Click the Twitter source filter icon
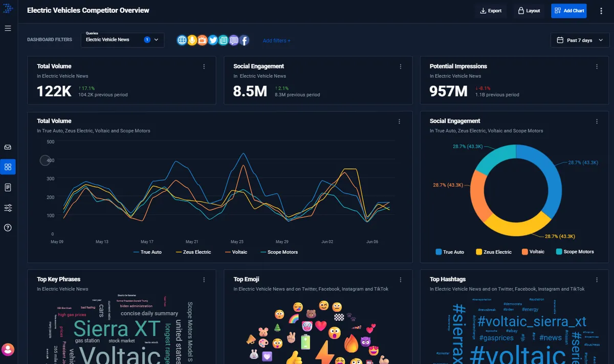The width and height of the screenshot is (614, 364). pyautogui.click(x=213, y=40)
